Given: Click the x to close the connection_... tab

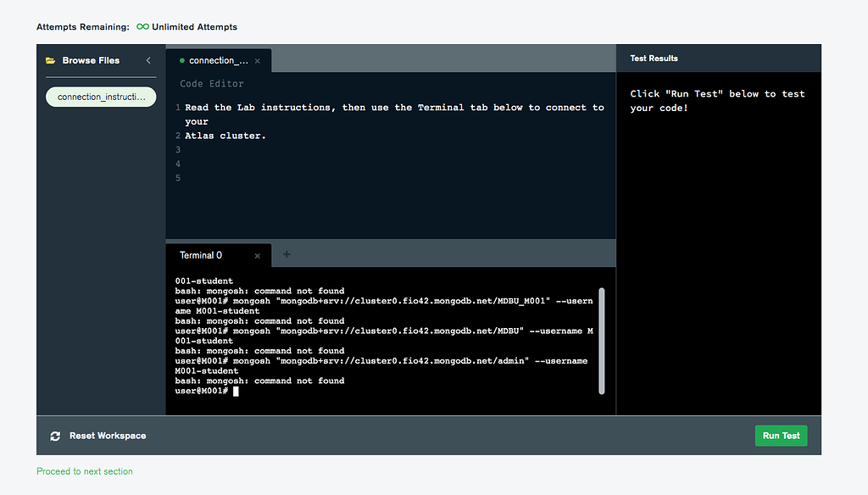Looking at the screenshot, I should pyautogui.click(x=259, y=60).
